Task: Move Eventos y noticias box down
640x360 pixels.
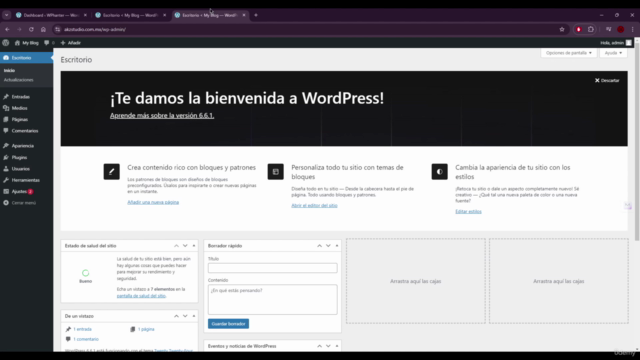Action: click(328, 346)
